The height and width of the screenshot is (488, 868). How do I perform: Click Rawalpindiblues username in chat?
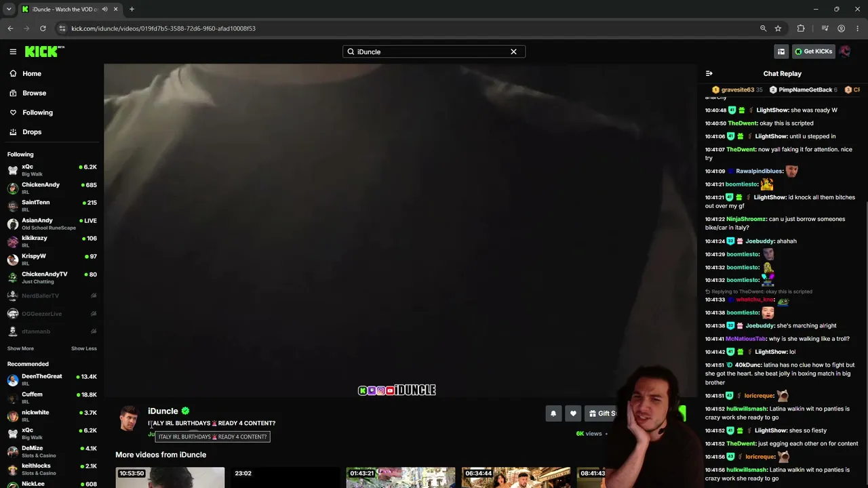pyautogui.click(x=759, y=171)
